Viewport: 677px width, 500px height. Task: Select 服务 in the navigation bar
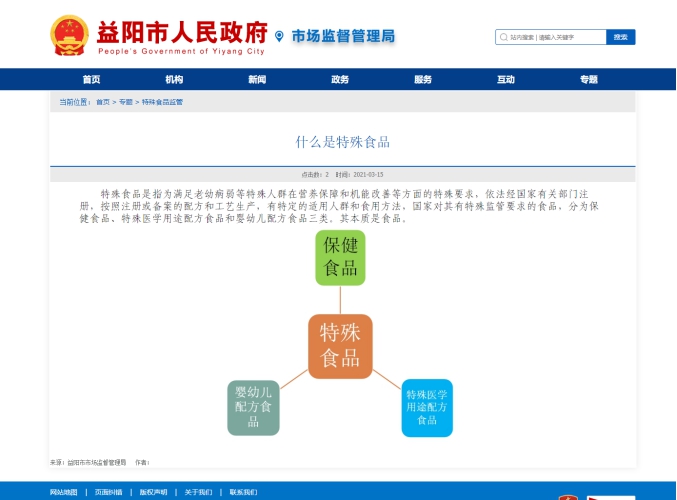point(423,80)
